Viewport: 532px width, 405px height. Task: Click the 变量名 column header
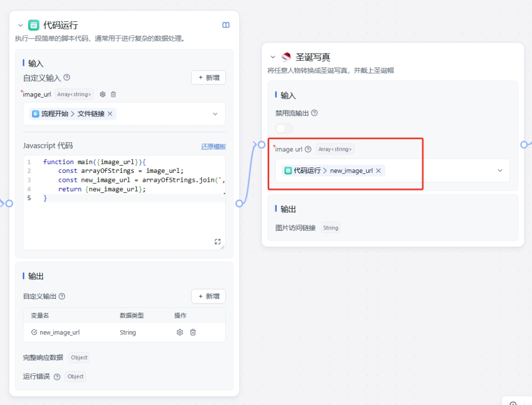[x=40, y=315]
